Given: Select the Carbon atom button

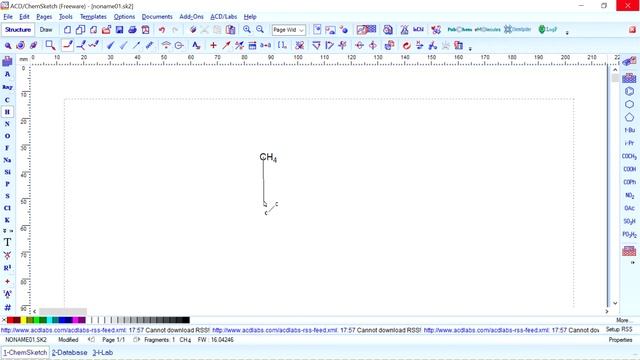Looking at the screenshot, I should pyautogui.click(x=7, y=100).
